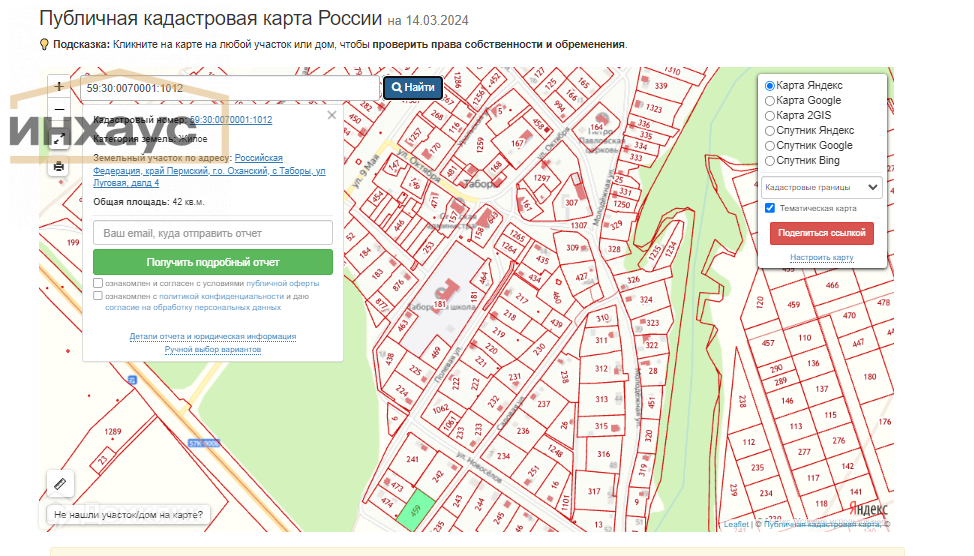Open Детали отчета и юридическая информация link

pos(213,336)
